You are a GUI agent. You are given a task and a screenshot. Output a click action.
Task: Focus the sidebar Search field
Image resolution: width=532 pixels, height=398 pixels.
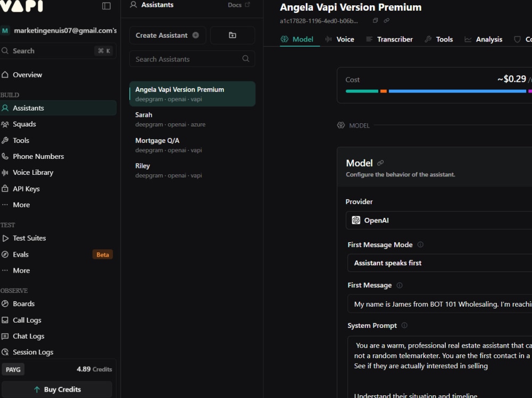(59, 51)
